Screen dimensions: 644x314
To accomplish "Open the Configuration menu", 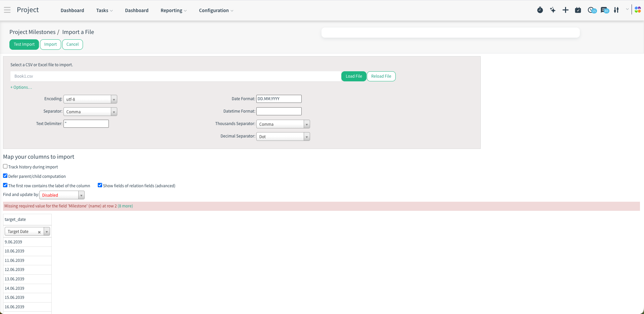I will click(x=216, y=10).
